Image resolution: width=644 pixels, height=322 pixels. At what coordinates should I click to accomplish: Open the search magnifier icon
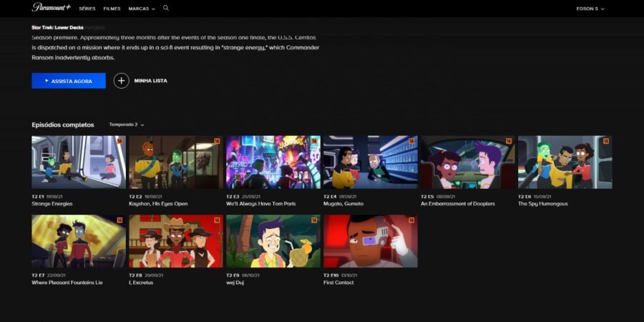tap(166, 8)
